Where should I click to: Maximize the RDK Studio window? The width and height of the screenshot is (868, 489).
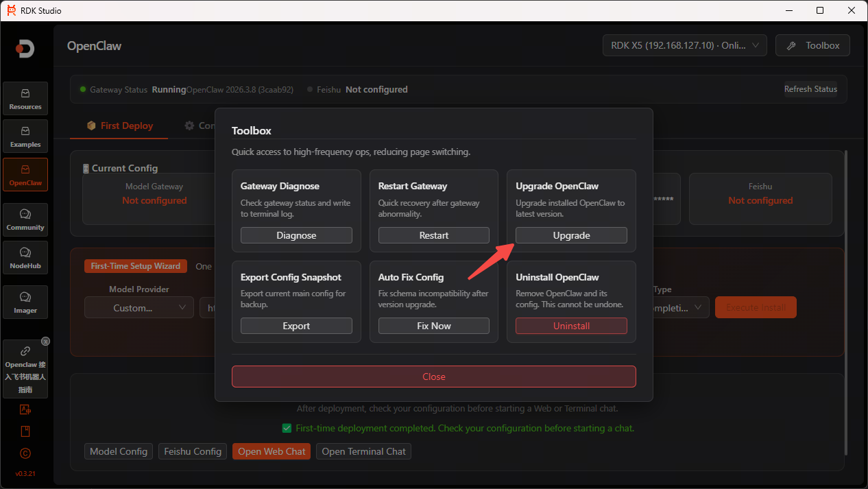(x=820, y=10)
